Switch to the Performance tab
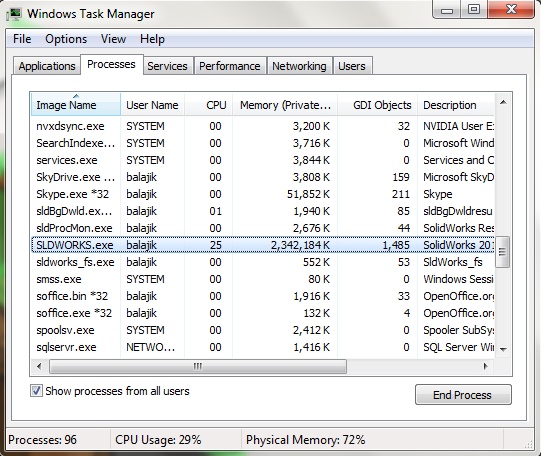The image size is (541, 456). click(230, 66)
